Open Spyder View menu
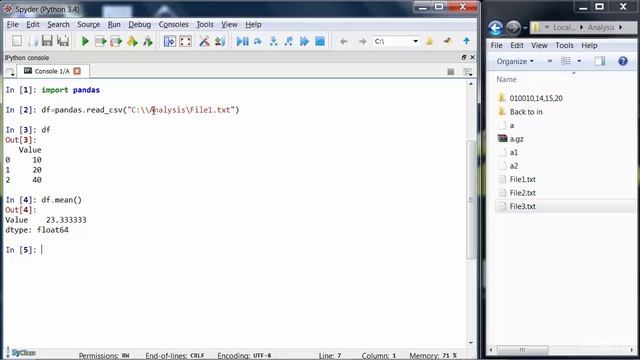Viewport: 640px width, 360px height. pyautogui.click(x=229, y=24)
